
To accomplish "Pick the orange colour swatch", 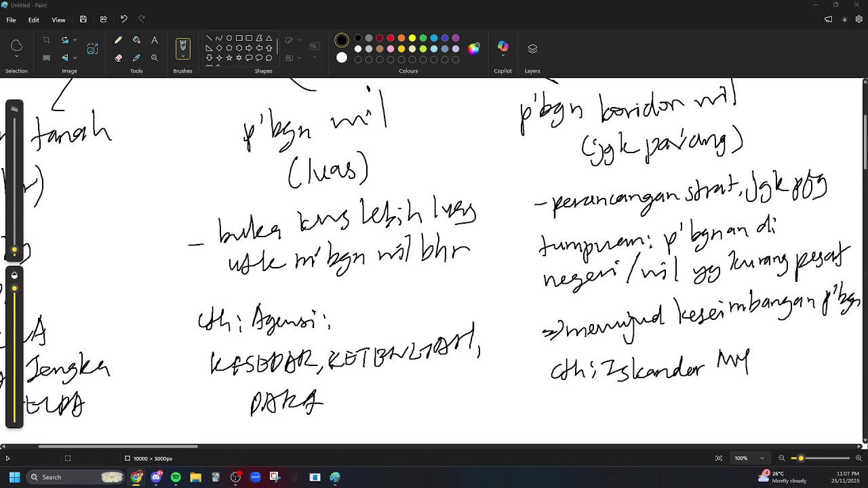I will click(x=401, y=38).
